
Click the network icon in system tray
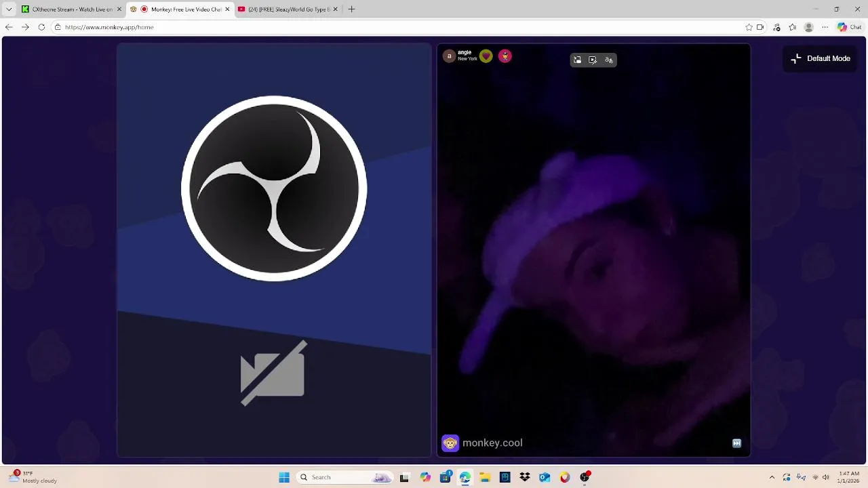click(815, 477)
